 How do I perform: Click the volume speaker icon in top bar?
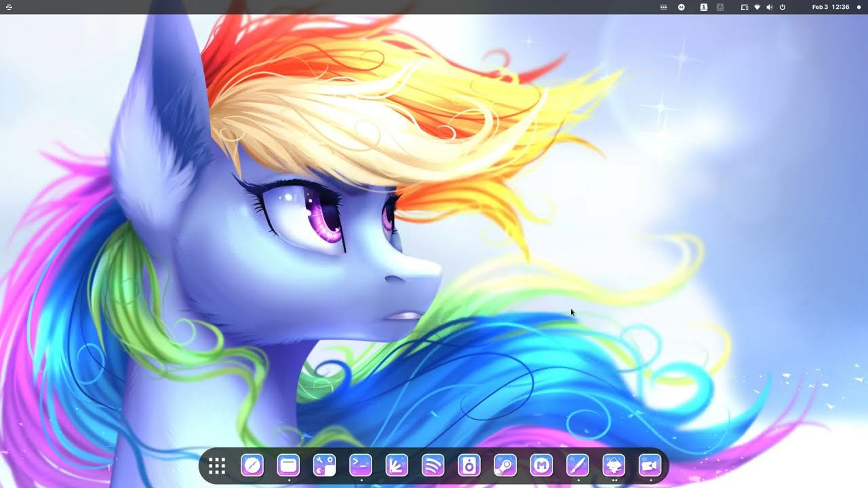[x=770, y=7]
